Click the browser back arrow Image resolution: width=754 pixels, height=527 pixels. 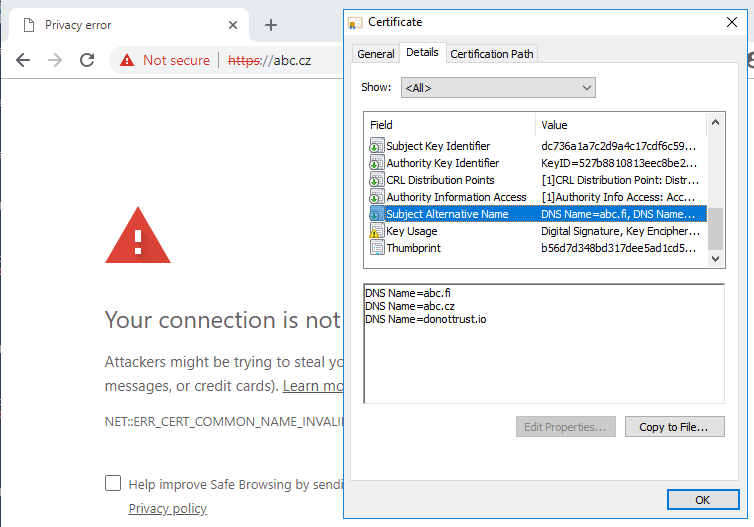click(x=23, y=60)
